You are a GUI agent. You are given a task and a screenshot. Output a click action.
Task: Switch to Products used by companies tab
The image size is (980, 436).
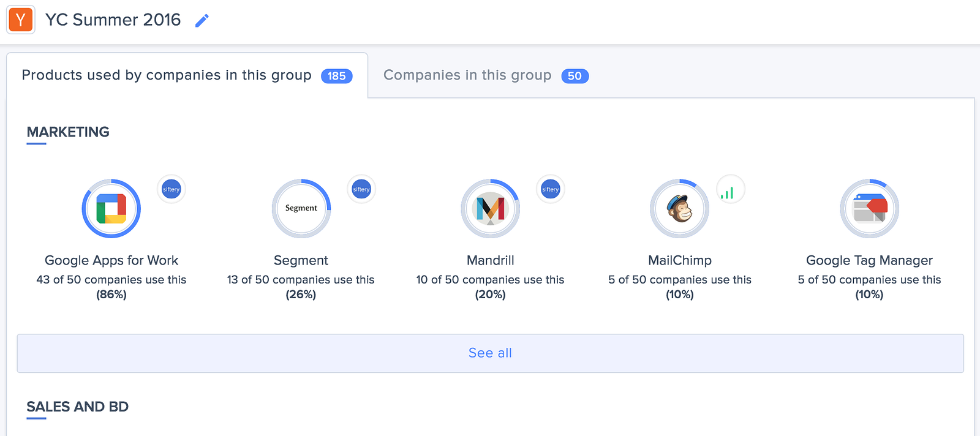point(167,75)
